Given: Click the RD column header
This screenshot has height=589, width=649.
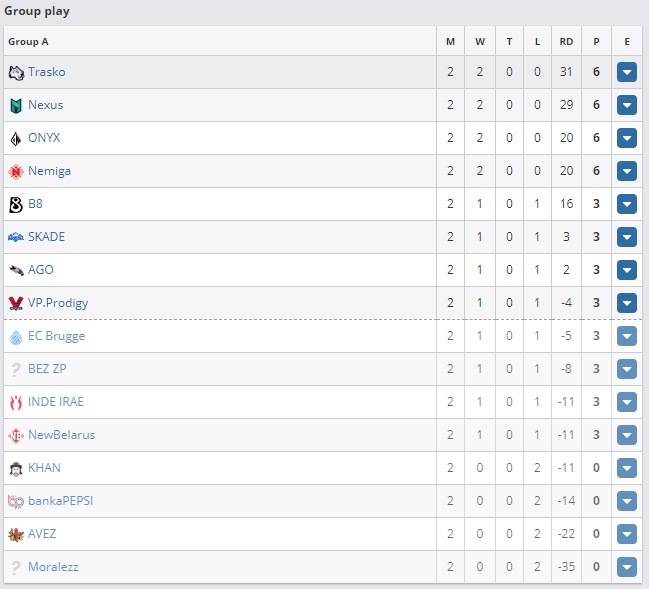Looking at the screenshot, I should click(566, 42).
